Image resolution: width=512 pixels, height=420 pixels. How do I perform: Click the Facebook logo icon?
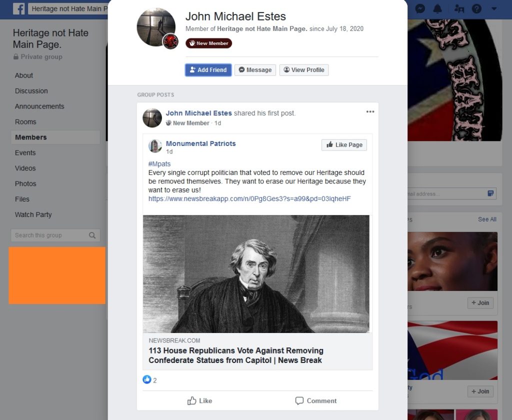point(19,8)
